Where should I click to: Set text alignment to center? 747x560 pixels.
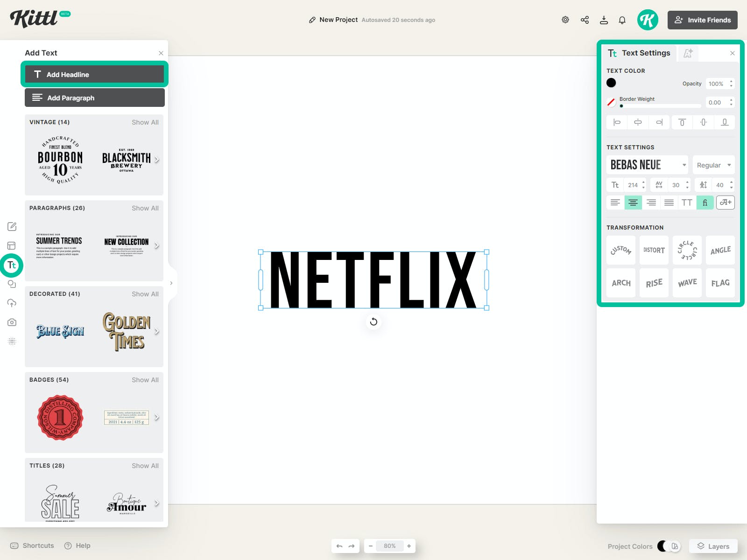click(633, 203)
